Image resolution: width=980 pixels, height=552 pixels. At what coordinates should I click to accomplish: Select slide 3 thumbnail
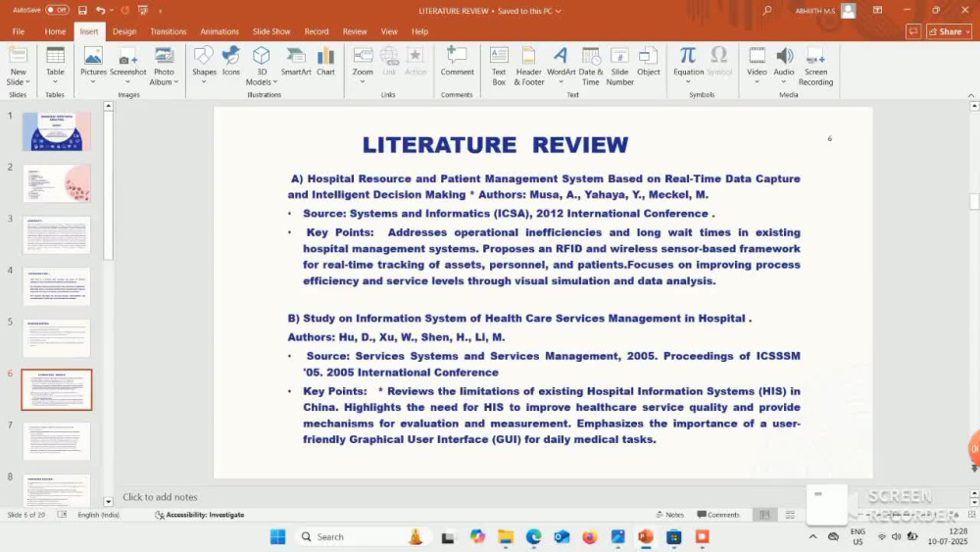tap(56, 235)
